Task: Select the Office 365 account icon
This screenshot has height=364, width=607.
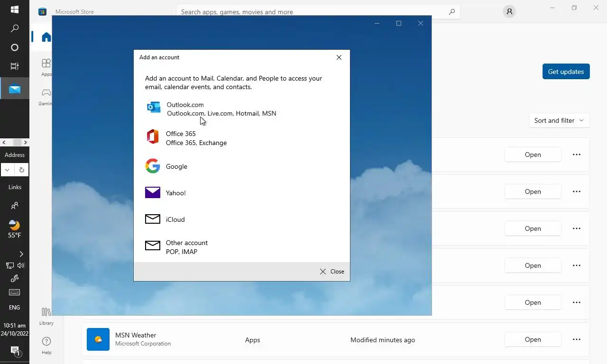Action: click(152, 136)
